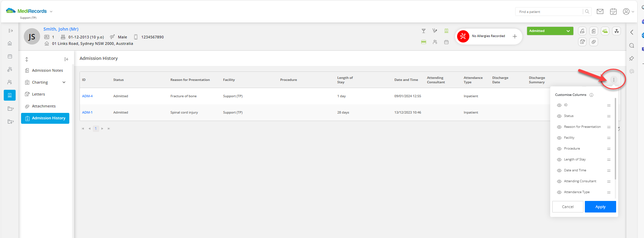Toggle visibility of Attending Consultant column
The width and height of the screenshot is (644, 238).
point(559,182)
